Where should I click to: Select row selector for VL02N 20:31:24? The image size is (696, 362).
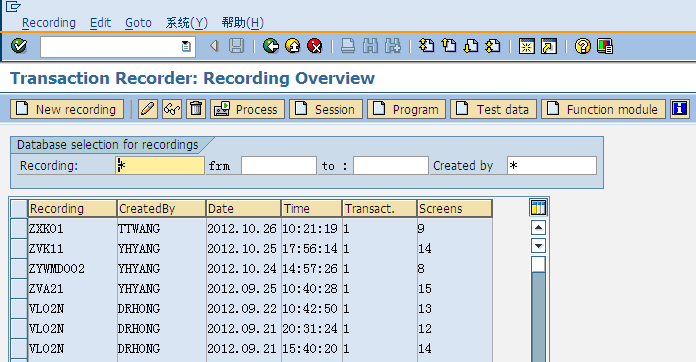click(x=19, y=328)
